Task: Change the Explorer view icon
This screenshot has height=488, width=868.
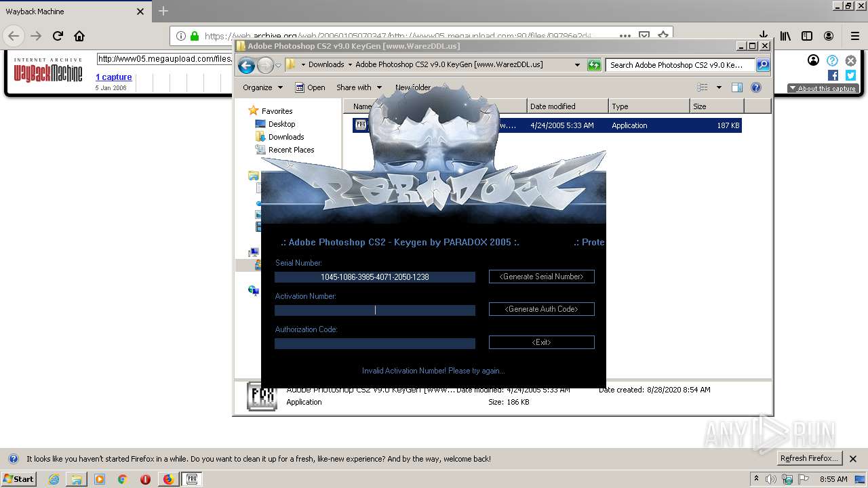Action: 703,87
